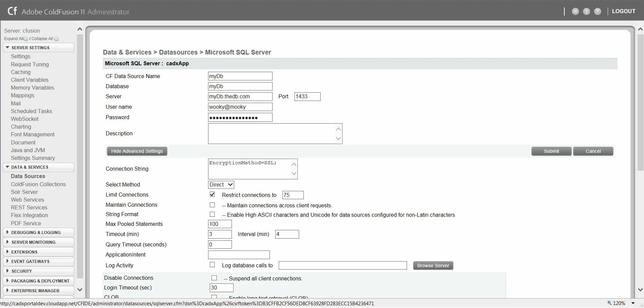Click the CF Data Source Name field

point(240,76)
